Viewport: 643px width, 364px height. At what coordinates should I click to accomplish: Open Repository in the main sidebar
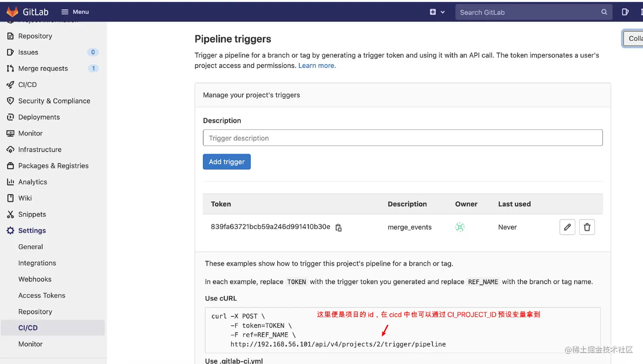pyautogui.click(x=35, y=36)
